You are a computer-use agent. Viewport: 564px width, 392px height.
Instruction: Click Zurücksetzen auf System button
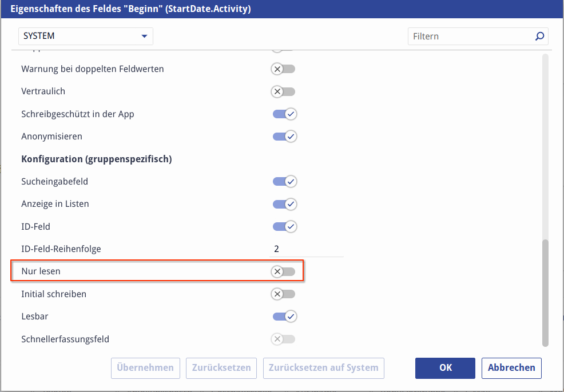click(323, 368)
